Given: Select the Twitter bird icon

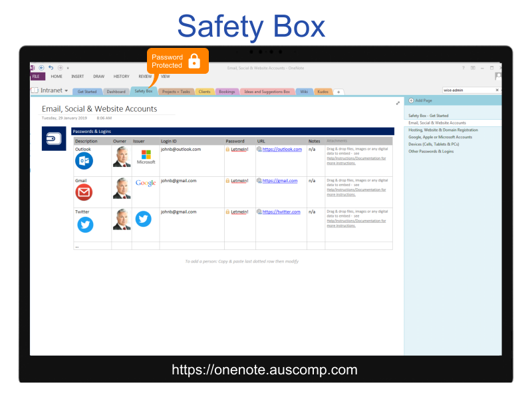Looking at the screenshot, I should [84, 224].
